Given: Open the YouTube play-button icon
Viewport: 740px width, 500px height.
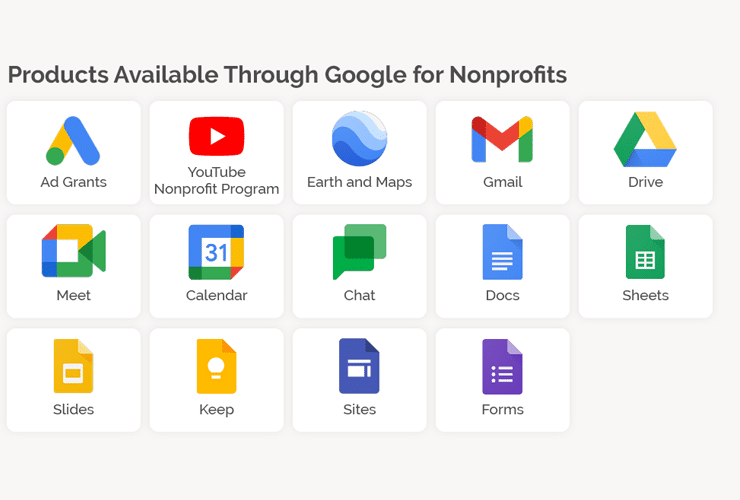Looking at the screenshot, I should [217, 136].
